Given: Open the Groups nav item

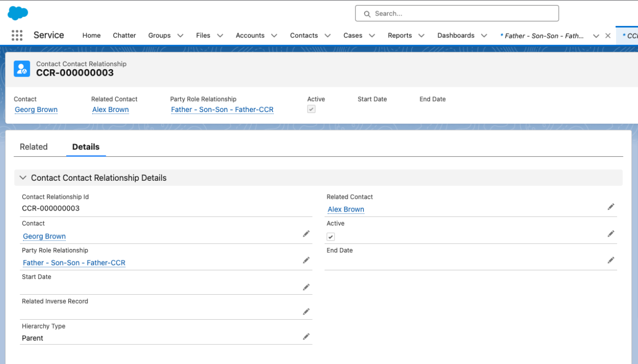Looking at the screenshot, I should pyautogui.click(x=159, y=35).
